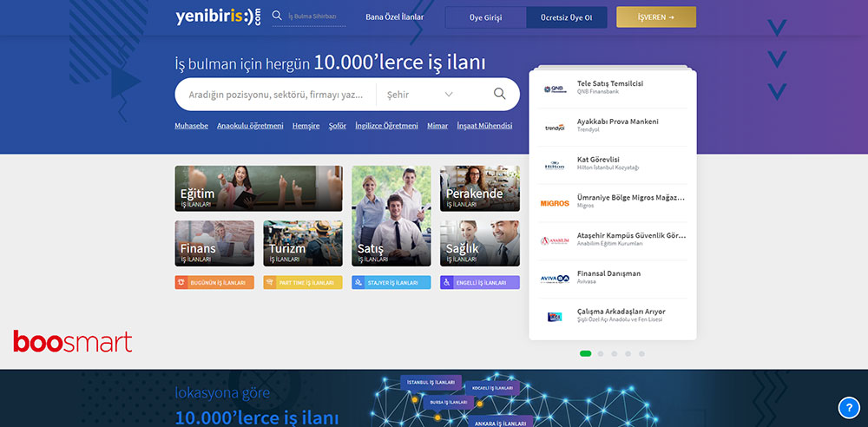Select the active green carousel indicator
This screenshot has width=868, height=427.
point(585,354)
